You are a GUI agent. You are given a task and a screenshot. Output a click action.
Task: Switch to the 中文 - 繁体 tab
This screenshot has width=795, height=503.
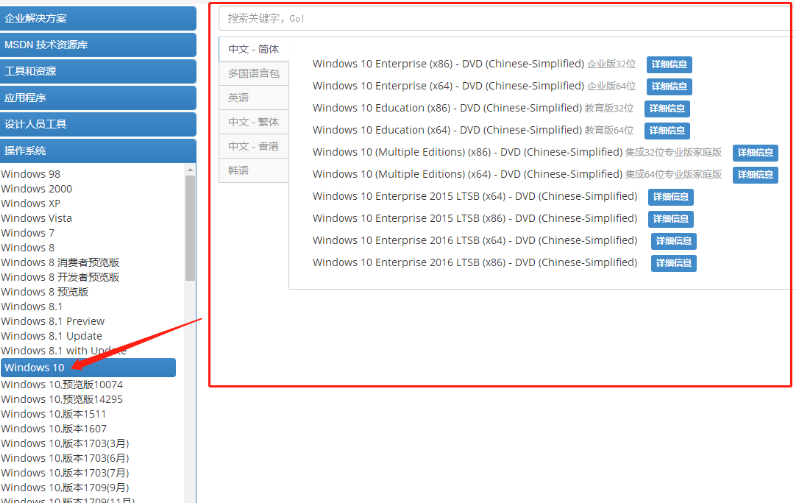(253, 122)
